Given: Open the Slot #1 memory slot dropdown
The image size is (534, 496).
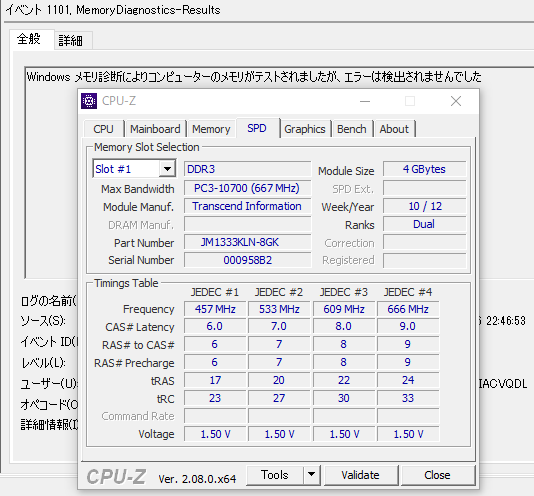Looking at the screenshot, I should tap(134, 169).
